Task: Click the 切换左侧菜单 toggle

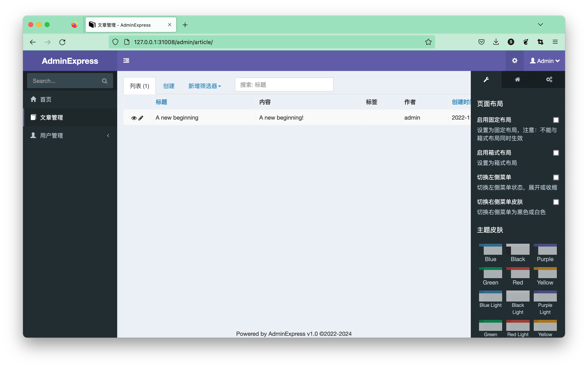Action: click(x=556, y=177)
